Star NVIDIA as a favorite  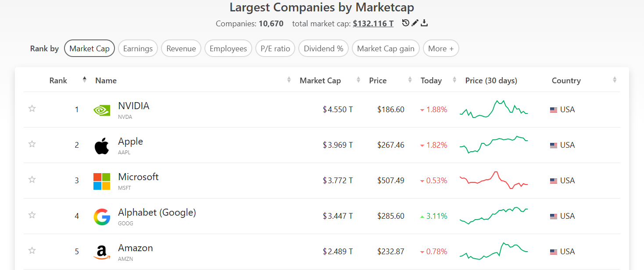point(32,109)
